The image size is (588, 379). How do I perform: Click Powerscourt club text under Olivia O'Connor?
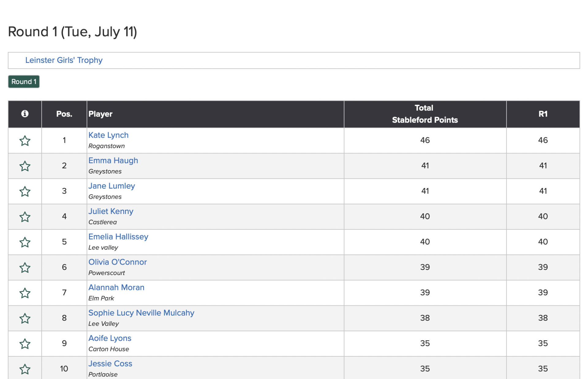pyautogui.click(x=107, y=273)
